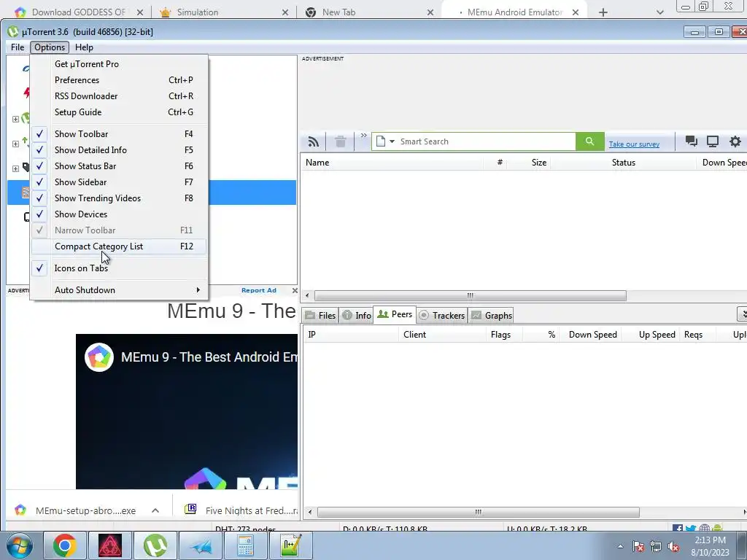
Task: Expand the third sidebar tree node
Action: [16, 168]
